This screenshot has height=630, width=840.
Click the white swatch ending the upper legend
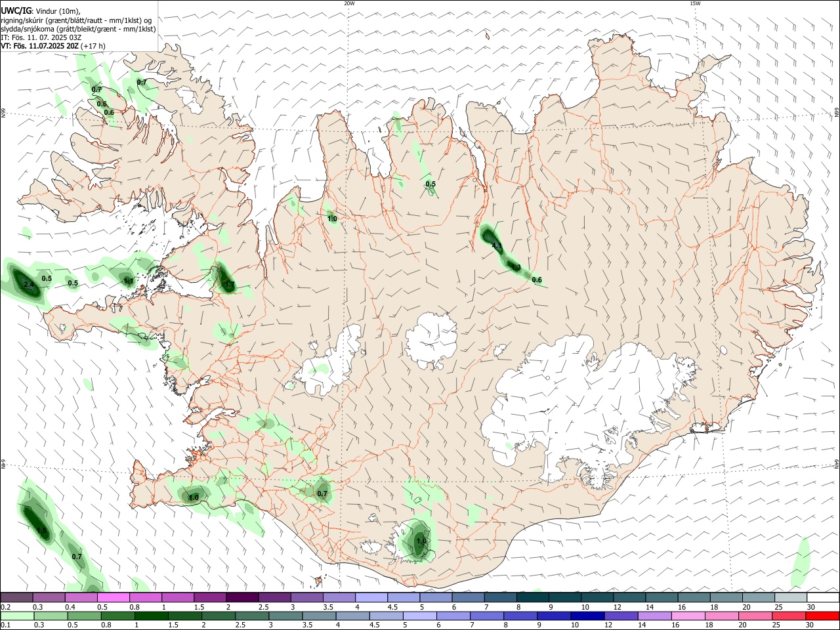coord(822,597)
